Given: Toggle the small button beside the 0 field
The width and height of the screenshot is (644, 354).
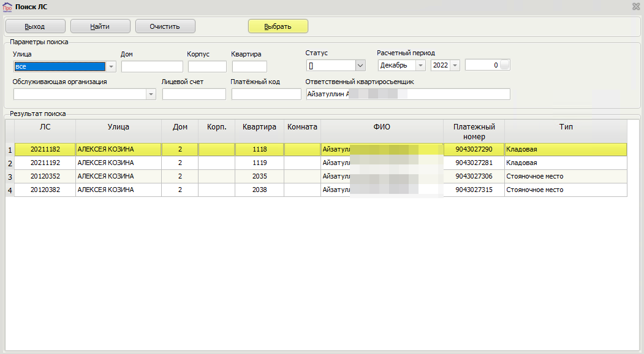Looking at the screenshot, I should [505, 65].
